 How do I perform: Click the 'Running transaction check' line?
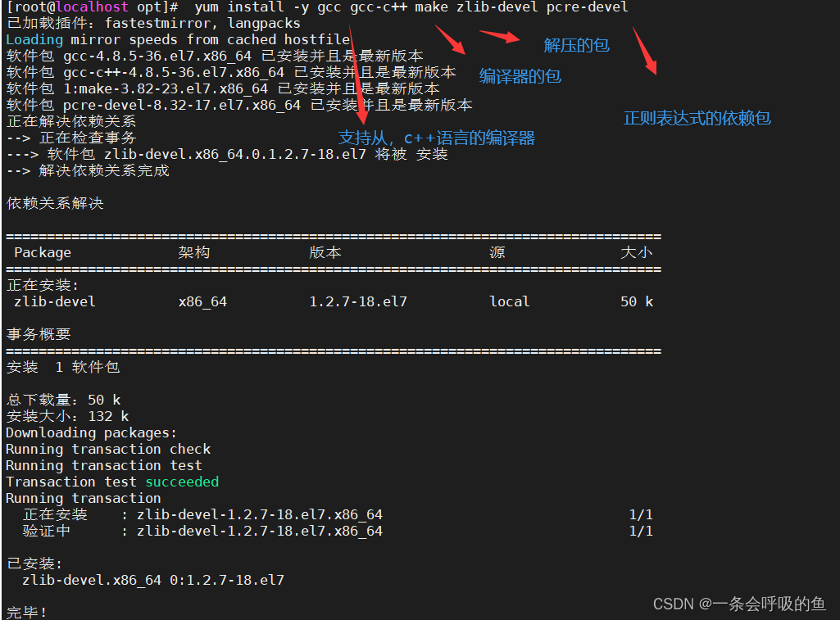click(108, 449)
